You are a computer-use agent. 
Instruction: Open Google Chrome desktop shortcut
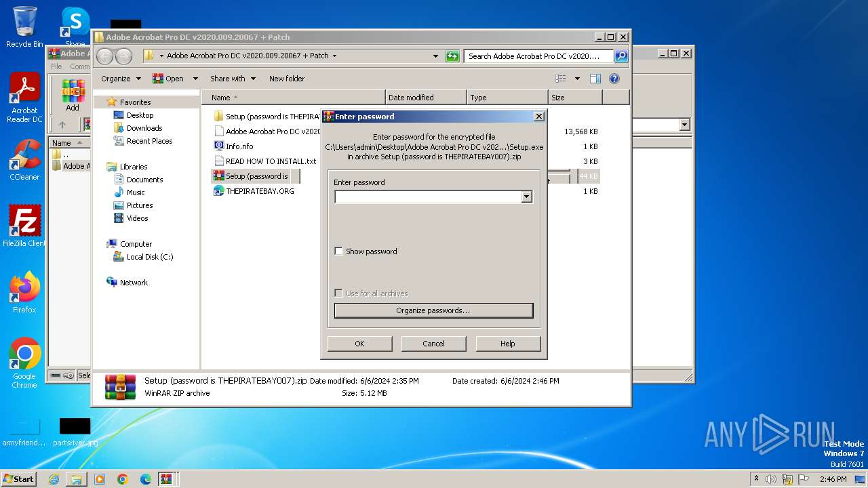pyautogui.click(x=24, y=363)
